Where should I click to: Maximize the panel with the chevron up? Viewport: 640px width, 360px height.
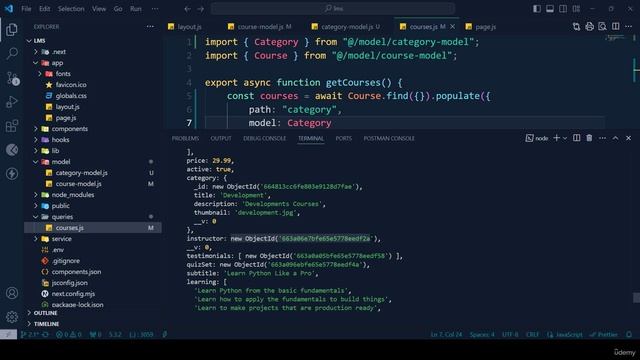pos(615,138)
